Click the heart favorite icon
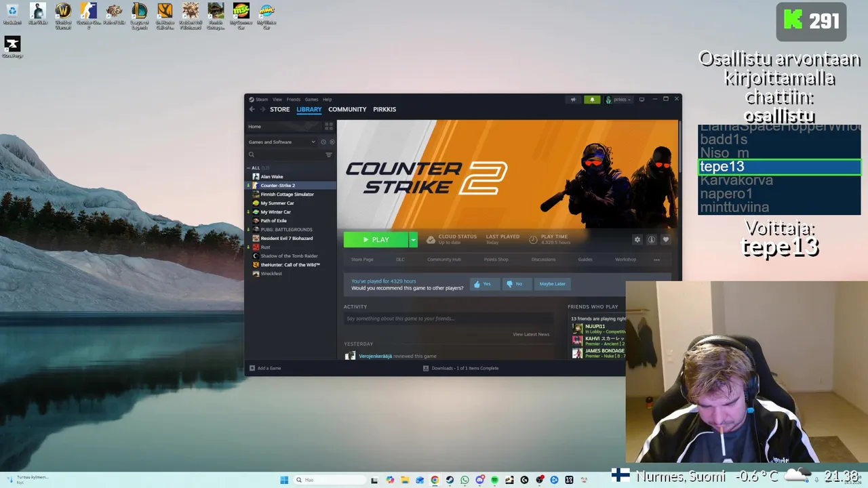Viewport: 868px width, 488px height. tap(665, 239)
